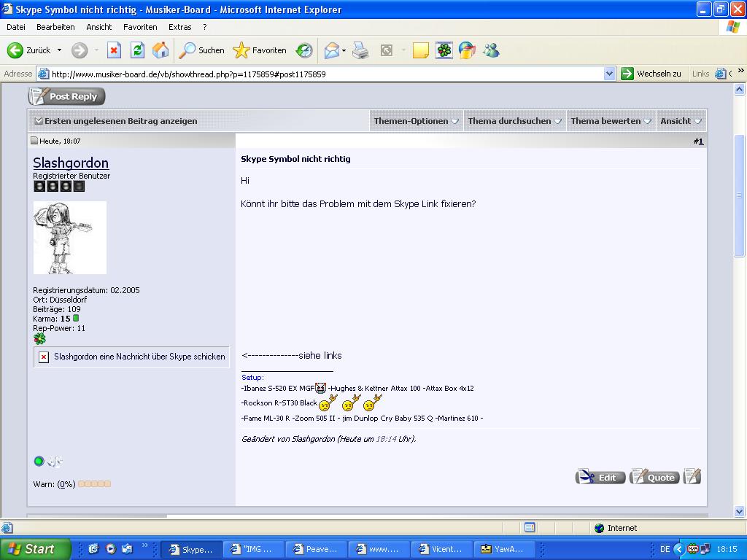
Task: Click the Post Reply button
Action: pos(66,96)
